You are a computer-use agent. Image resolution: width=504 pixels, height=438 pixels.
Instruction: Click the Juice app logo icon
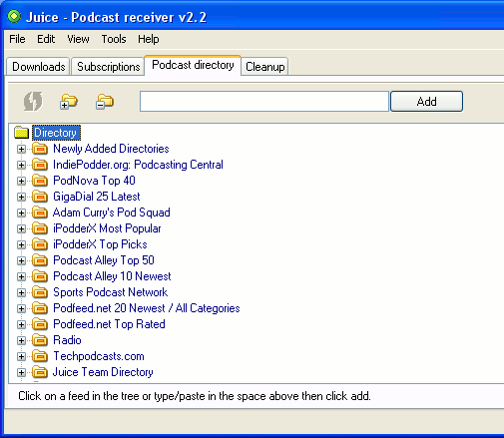pos(14,16)
